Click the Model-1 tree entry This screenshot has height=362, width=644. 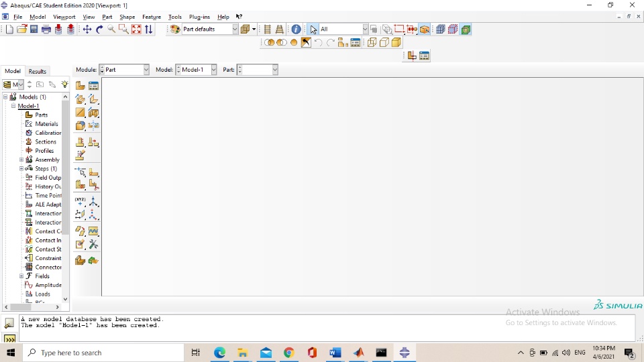point(28,106)
